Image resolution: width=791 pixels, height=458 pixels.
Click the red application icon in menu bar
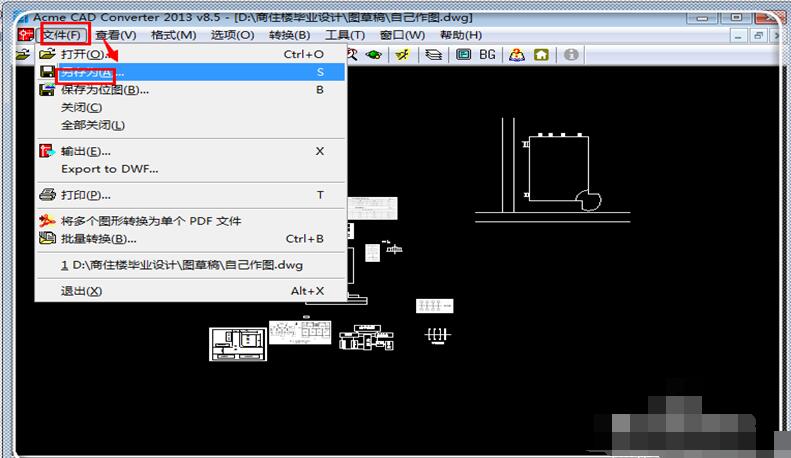(x=25, y=35)
